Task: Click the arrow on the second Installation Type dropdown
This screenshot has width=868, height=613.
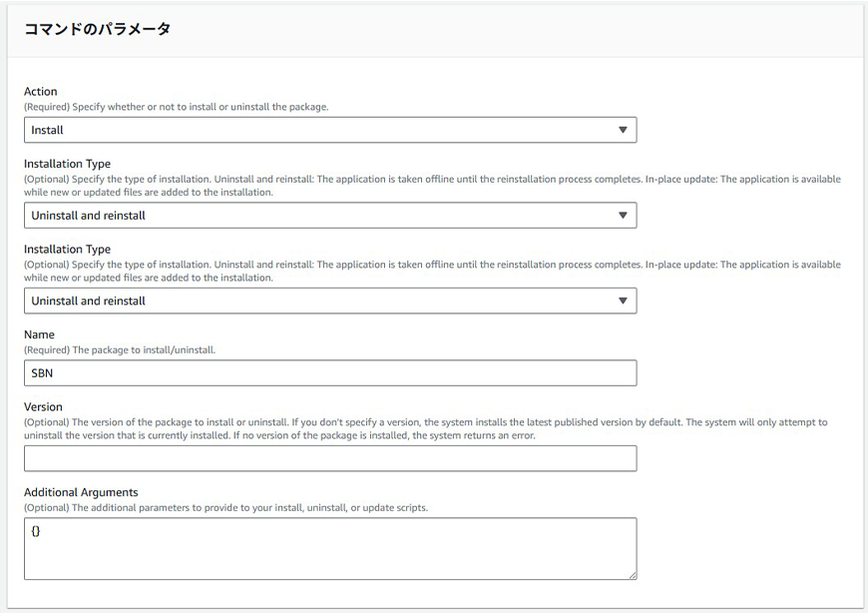Action: [x=623, y=301]
